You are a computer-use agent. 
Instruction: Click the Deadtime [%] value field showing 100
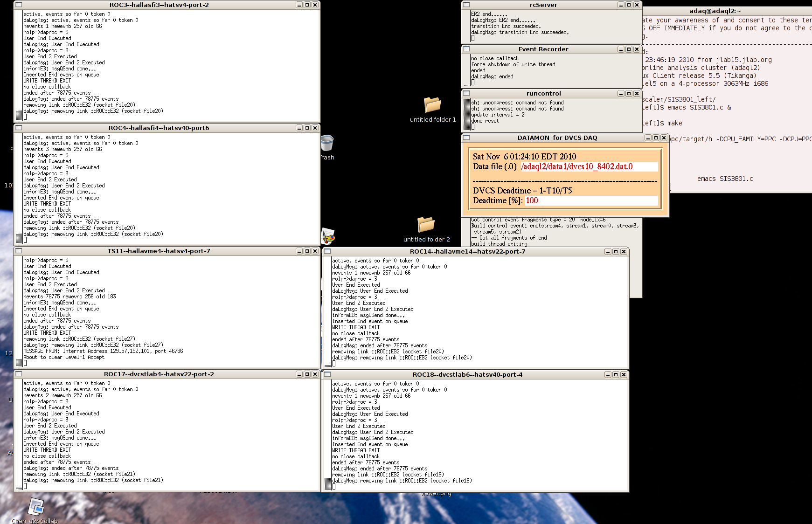pyautogui.click(x=591, y=200)
